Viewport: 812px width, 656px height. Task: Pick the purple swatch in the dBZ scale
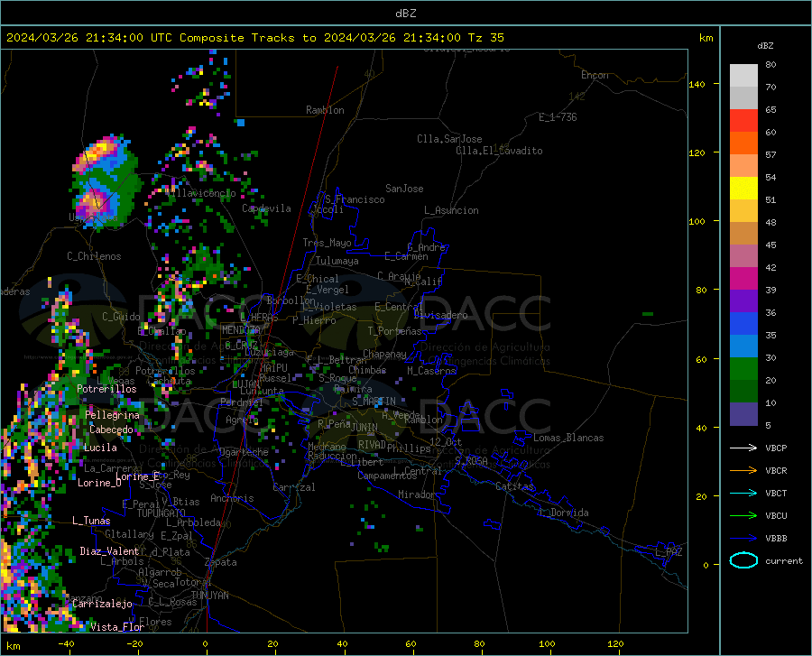pos(743,301)
